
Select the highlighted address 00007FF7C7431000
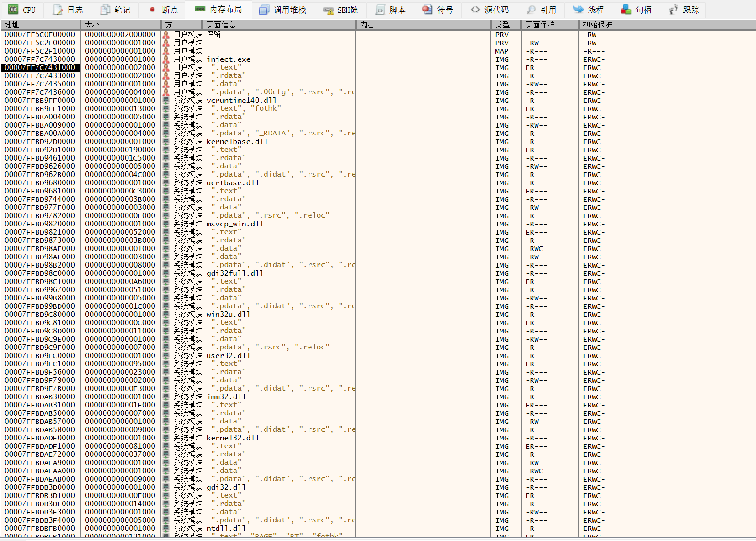40,67
